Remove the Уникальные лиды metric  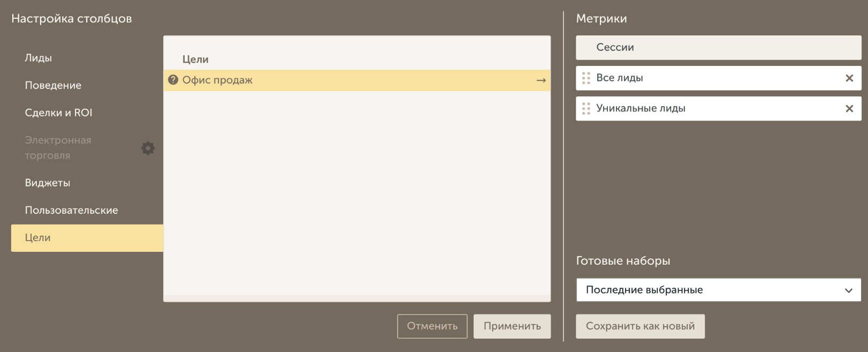coord(849,109)
